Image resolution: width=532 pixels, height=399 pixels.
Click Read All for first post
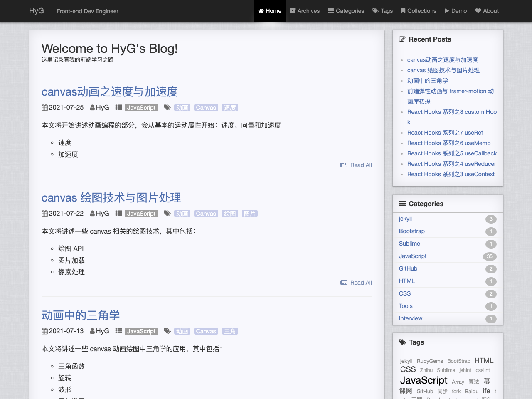tap(360, 165)
